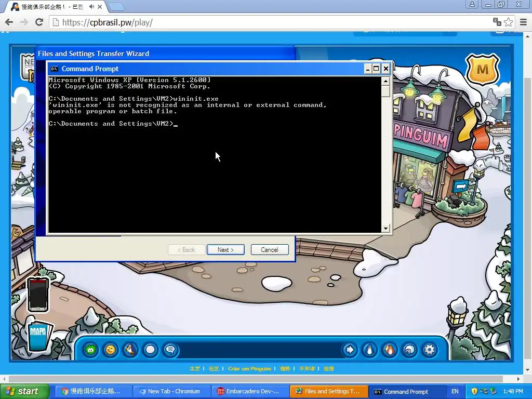Screen dimensions: 532x399
Task: Open the puffle icon in game toolbar
Action: pyautogui.click(x=90, y=350)
